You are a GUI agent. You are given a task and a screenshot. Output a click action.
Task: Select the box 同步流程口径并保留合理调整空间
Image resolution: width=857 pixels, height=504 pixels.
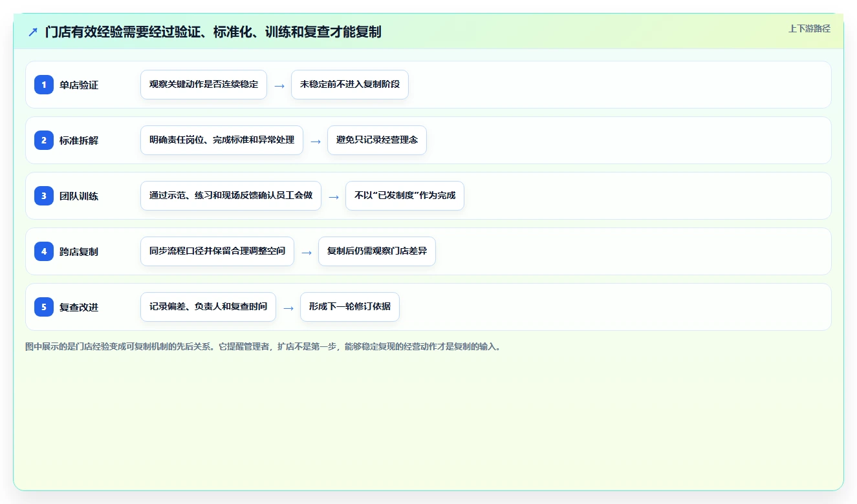tap(217, 251)
